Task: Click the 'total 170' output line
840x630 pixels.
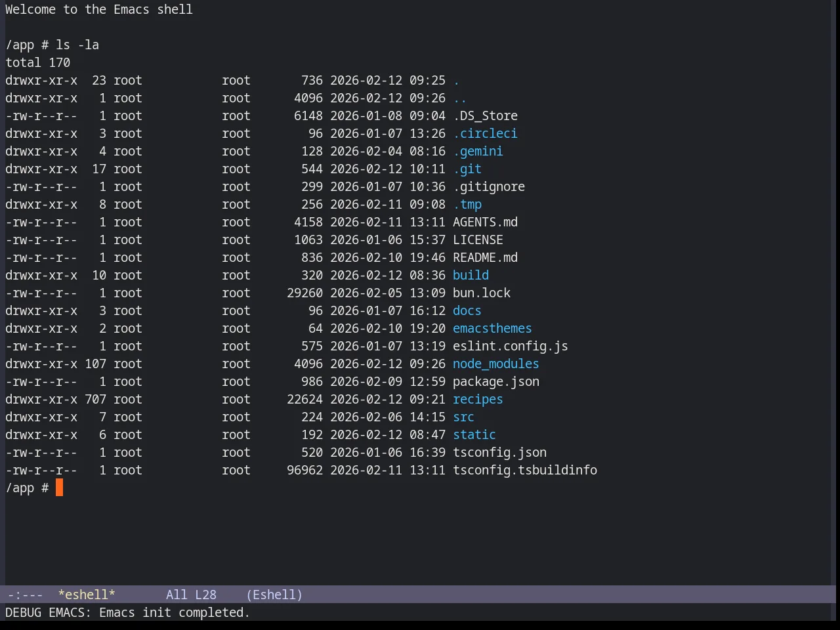Action: (x=37, y=63)
